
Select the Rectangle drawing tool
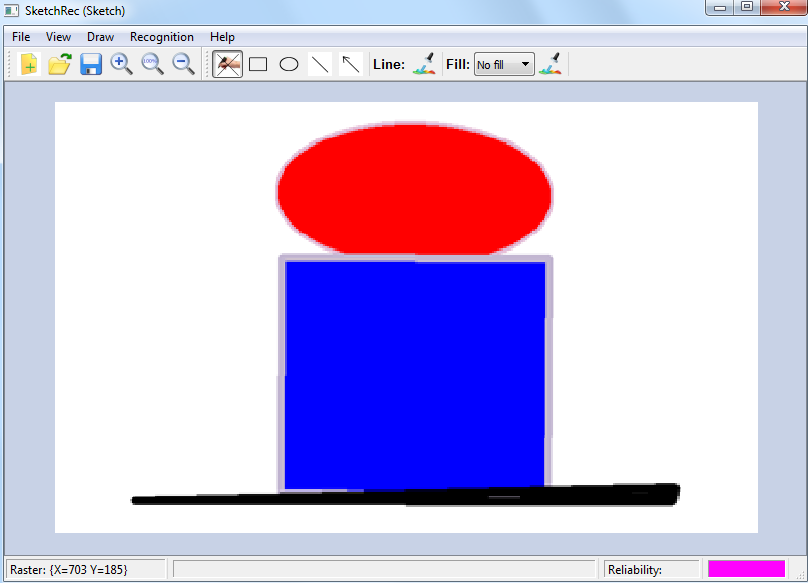[x=258, y=64]
